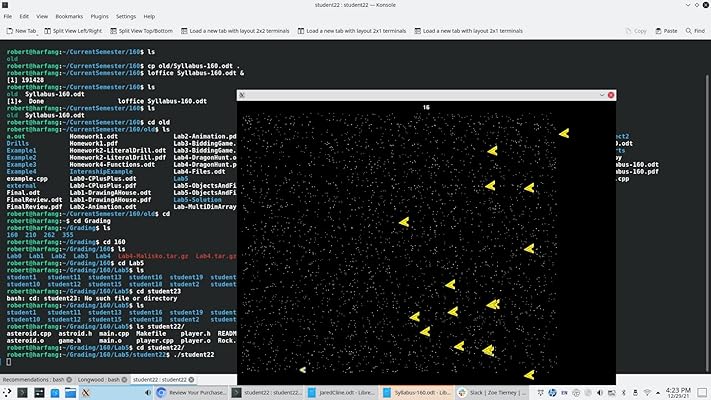The height and width of the screenshot is (400, 711).
Task: Open the Plugins menu
Action: pos(100,17)
